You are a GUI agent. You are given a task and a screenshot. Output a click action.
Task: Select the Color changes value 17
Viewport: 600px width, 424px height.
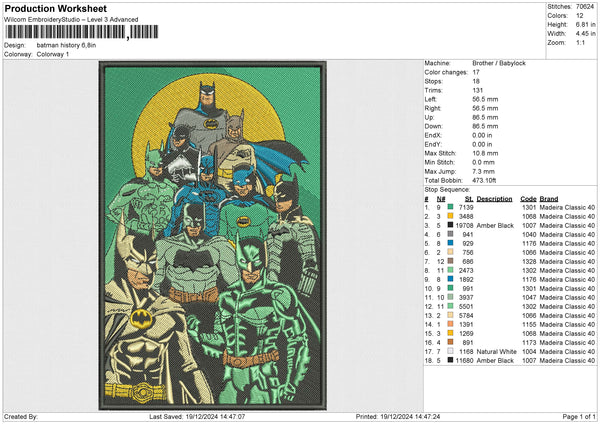(x=476, y=72)
